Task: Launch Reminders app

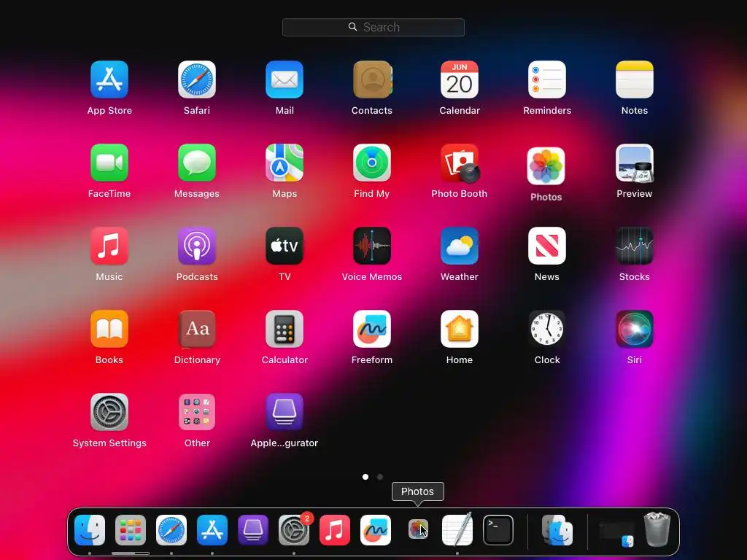Action: coord(547,79)
